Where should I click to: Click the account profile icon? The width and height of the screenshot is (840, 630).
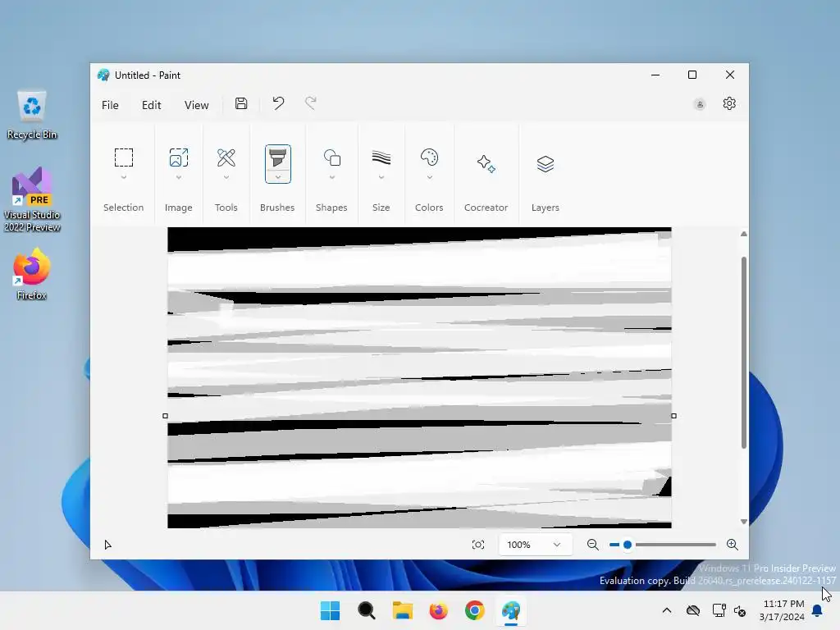pyautogui.click(x=700, y=104)
